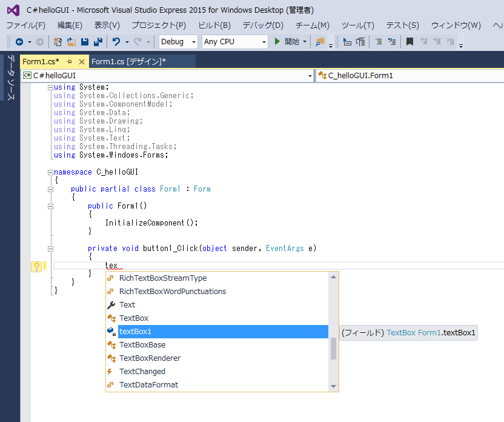Image resolution: width=504 pixels, height=422 pixels.
Task: Open the ファイル(F) menu
Action: 26,25
